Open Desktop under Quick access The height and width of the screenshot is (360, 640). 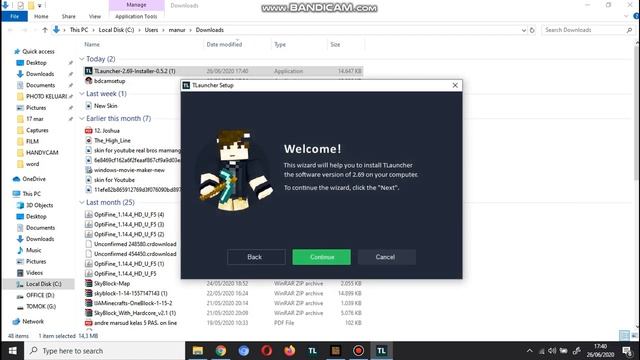[x=36, y=62]
